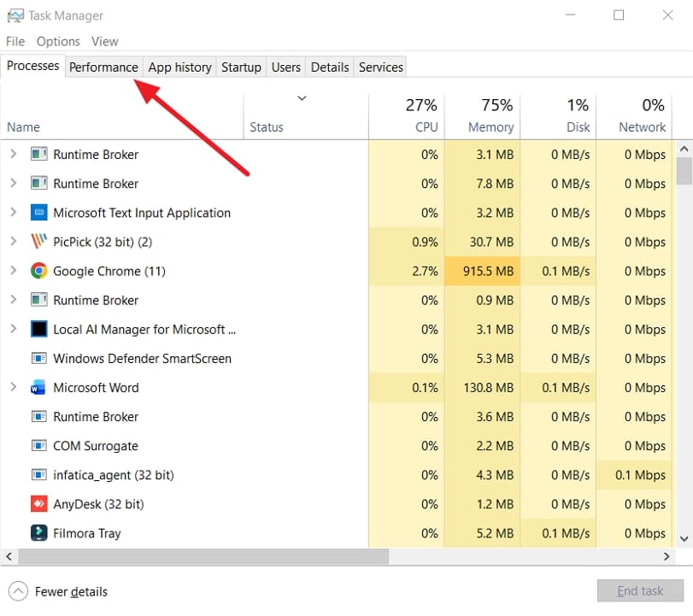Viewport: 693px width, 616px height.
Task: Open the Status column dropdown
Action: [x=302, y=98]
